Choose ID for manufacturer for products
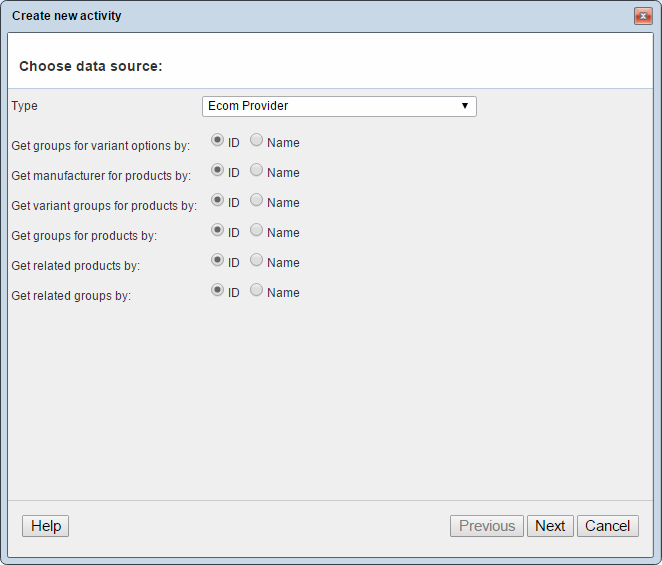Image resolution: width=662 pixels, height=565 pixels. pyautogui.click(x=218, y=171)
